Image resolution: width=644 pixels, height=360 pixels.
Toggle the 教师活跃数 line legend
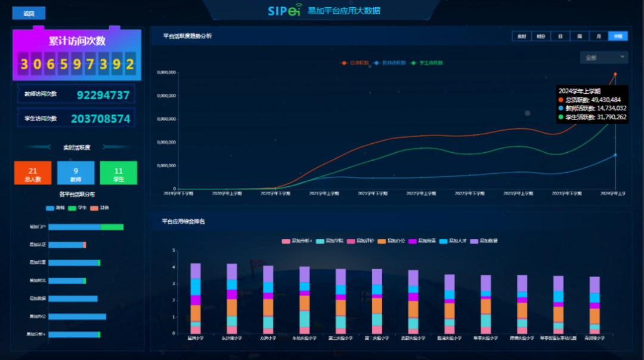click(x=390, y=63)
